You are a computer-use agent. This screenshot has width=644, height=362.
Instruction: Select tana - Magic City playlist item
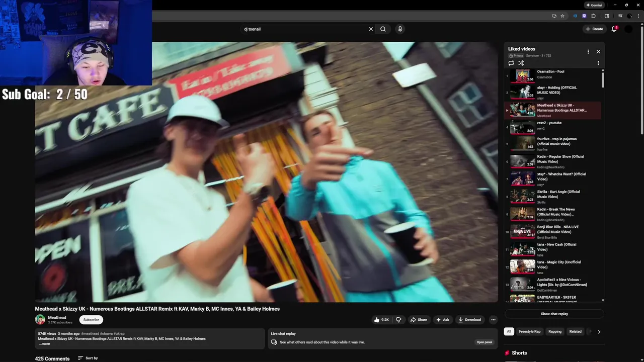click(553, 267)
